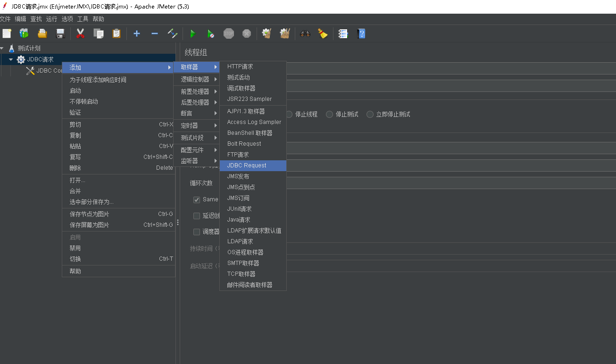The image size is (616, 364).
Task: Select the 停止测试 radio button
Action: pyautogui.click(x=329, y=114)
